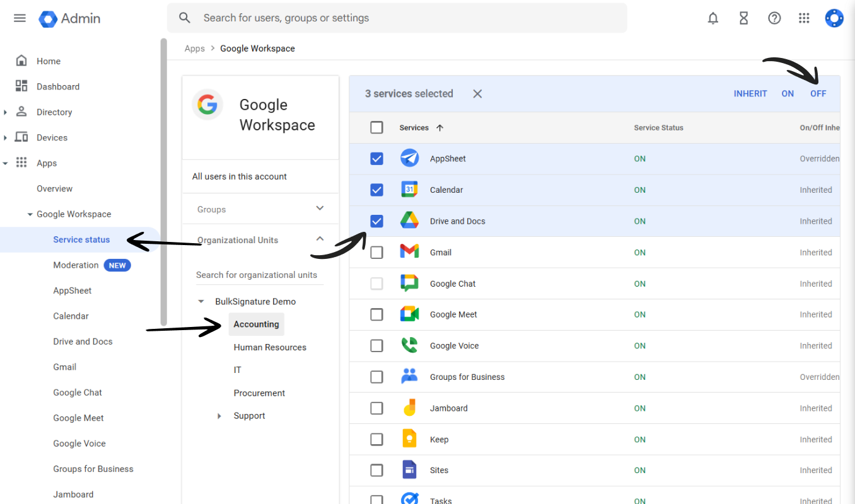Uncheck the Calendar service checkbox
This screenshot has height=504, width=855.
(x=376, y=190)
